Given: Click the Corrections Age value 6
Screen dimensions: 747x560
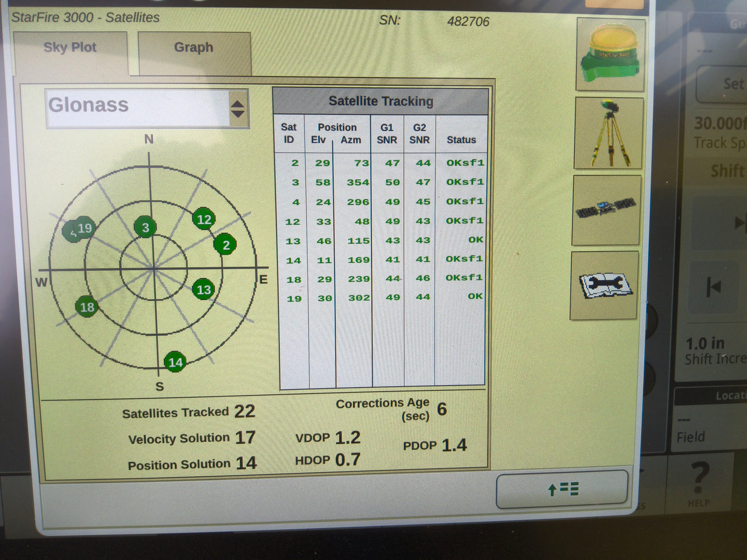Looking at the screenshot, I should 442,409.
